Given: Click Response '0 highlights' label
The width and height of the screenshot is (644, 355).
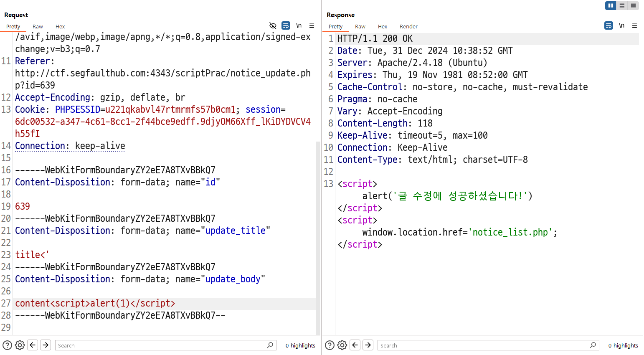Looking at the screenshot, I should (623, 345).
